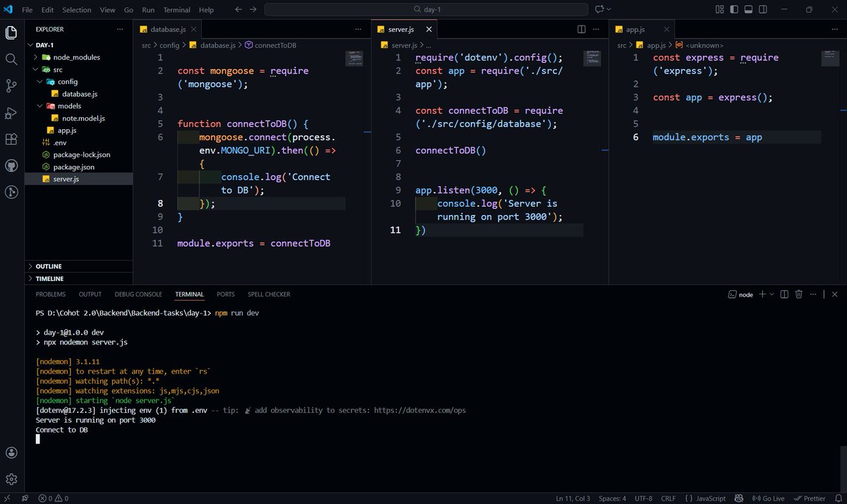This screenshot has height=504, width=847.
Task: Close the terminal panel with X icon
Action: pyautogui.click(x=835, y=294)
